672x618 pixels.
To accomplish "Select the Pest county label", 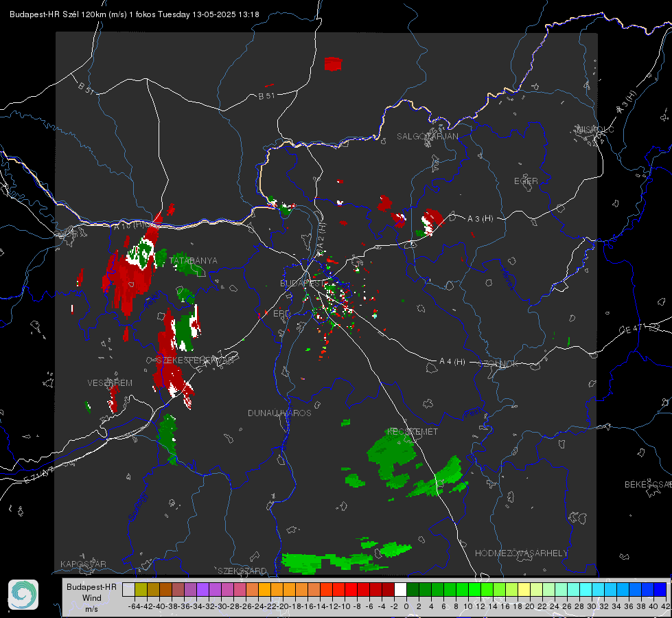I will point(472,413).
